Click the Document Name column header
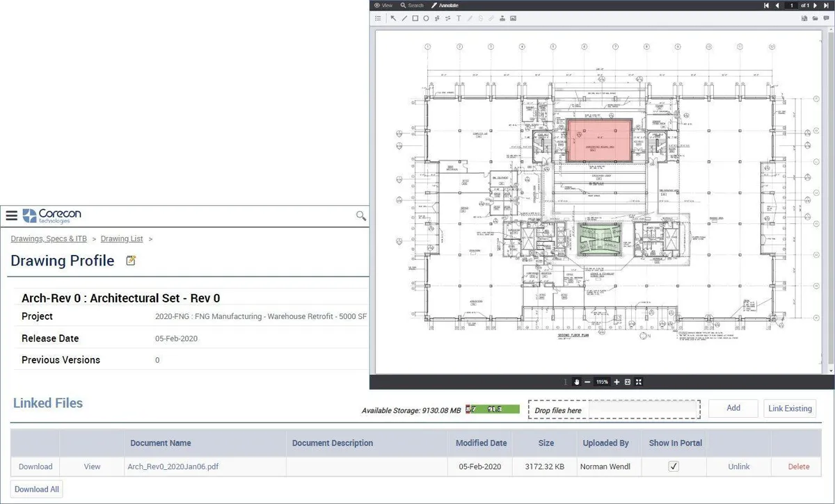The width and height of the screenshot is (835, 504). coord(161,443)
